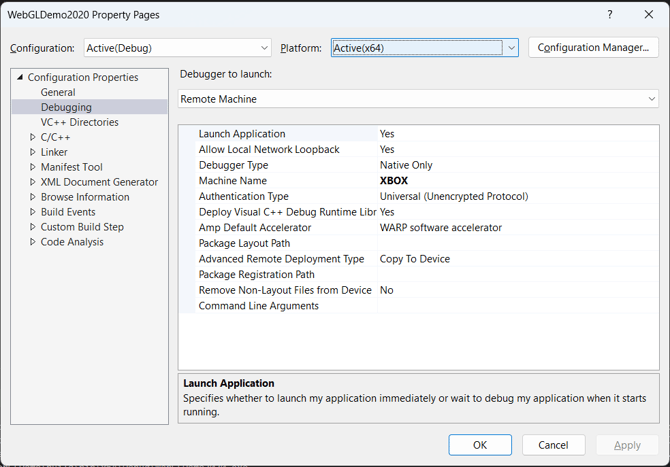
Task: Select Remove Non-Layout Files from Device property
Action: [285, 290]
